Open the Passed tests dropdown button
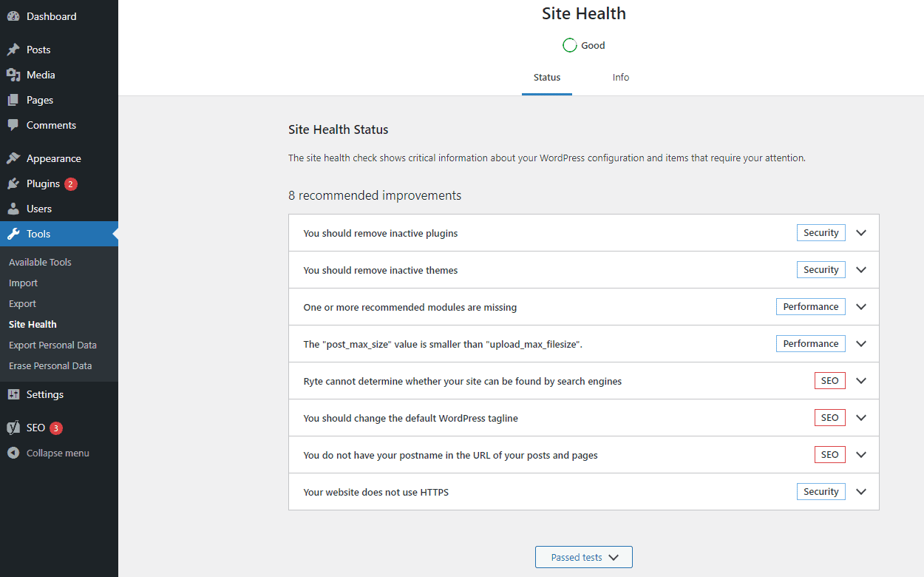The image size is (924, 577). [x=584, y=557]
